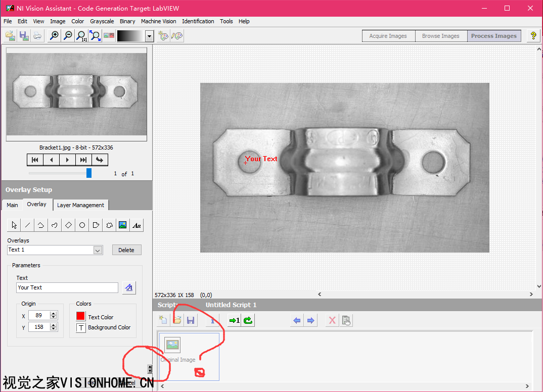Click the Run Once green arrow icon

click(x=235, y=320)
